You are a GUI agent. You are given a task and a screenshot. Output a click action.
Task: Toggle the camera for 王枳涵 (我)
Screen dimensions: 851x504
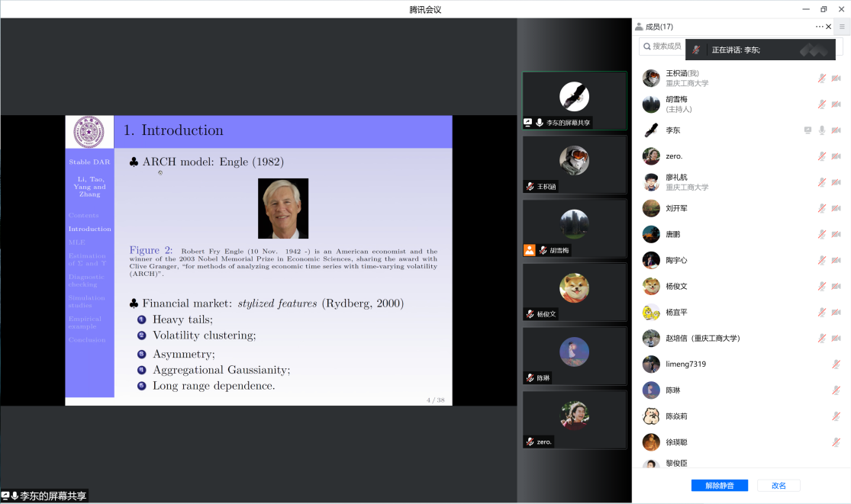[836, 79]
